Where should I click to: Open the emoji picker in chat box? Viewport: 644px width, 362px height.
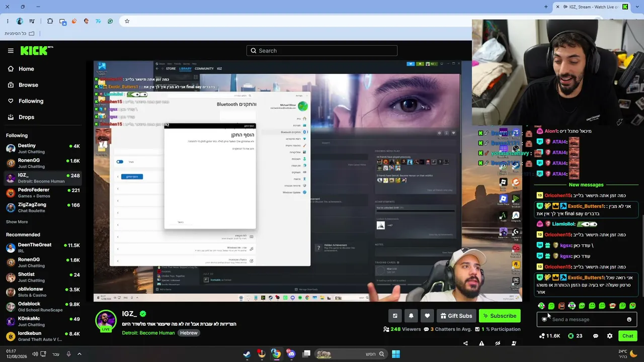point(629,319)
